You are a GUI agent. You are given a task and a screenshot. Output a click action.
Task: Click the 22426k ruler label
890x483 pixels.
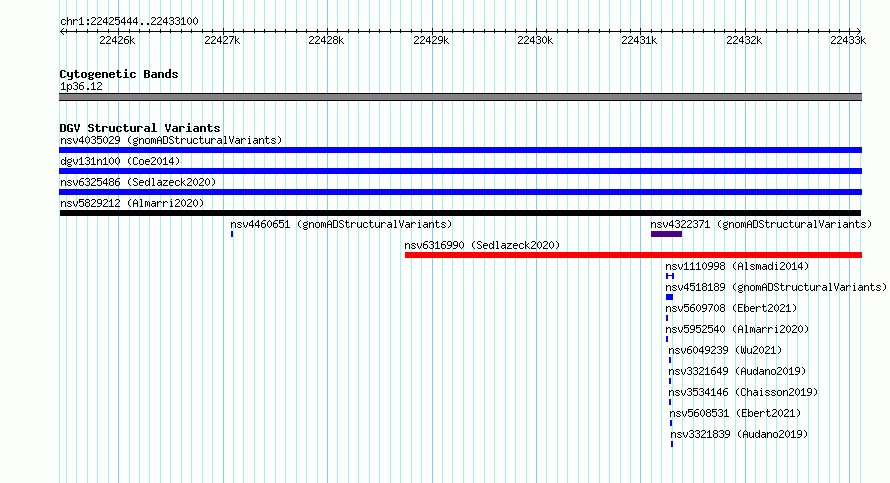click(x=117, y=40)
